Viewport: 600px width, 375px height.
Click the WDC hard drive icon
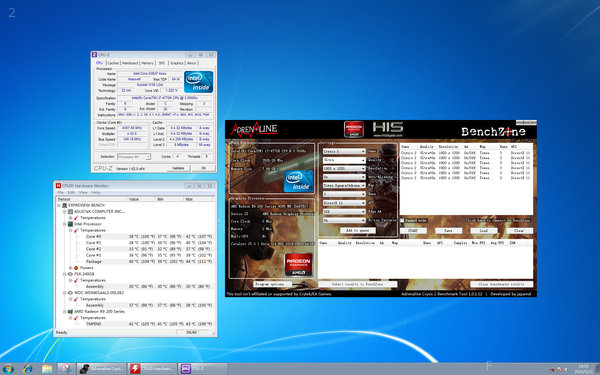tap(70, 293)
